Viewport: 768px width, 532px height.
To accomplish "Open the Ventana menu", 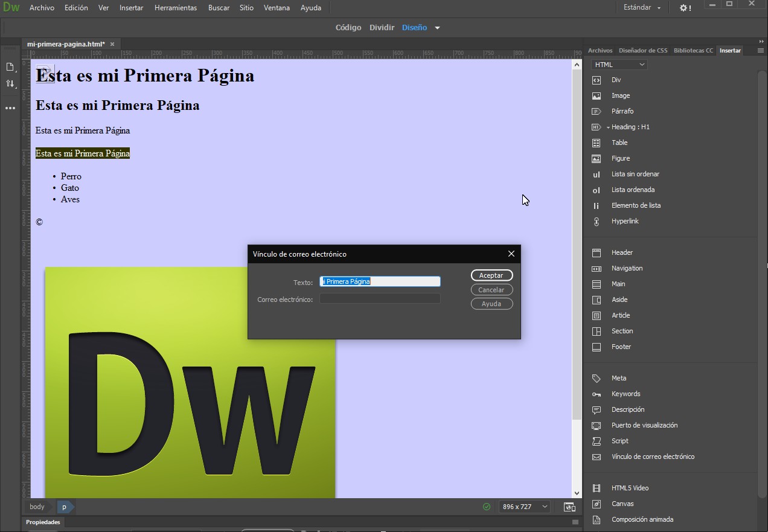I will tap(277, 8).
